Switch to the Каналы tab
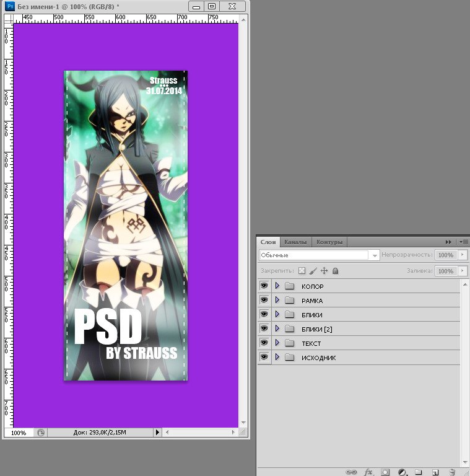The image size is (470, 476). [x=295, y=242]
